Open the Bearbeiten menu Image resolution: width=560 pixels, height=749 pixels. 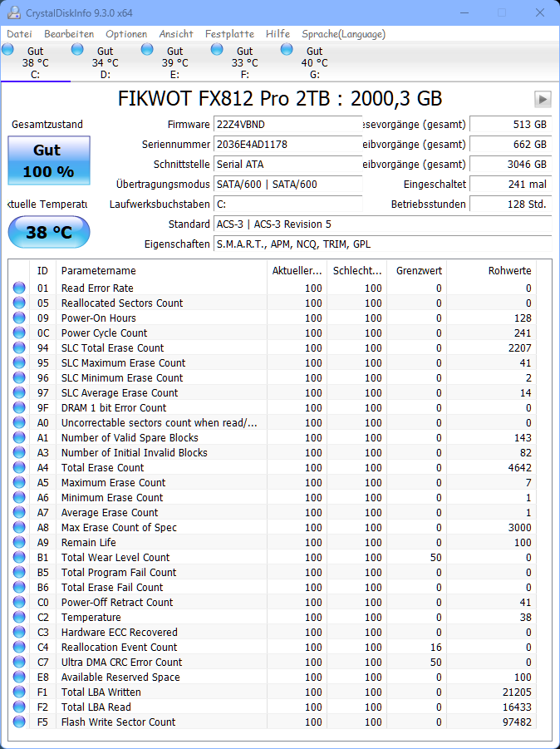(x=69, y=34)
